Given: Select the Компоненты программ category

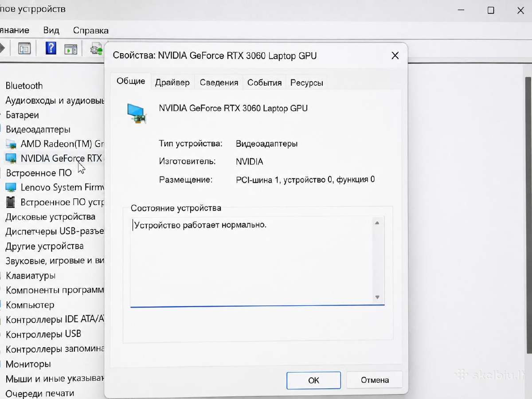Looking at the screenshot, I should click(x=55, y=290).
